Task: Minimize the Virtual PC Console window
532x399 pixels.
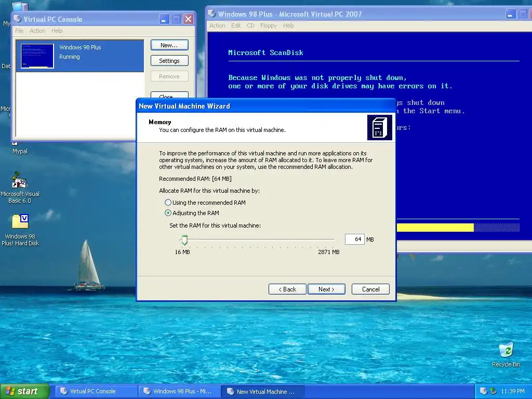Action: point(164,19)
